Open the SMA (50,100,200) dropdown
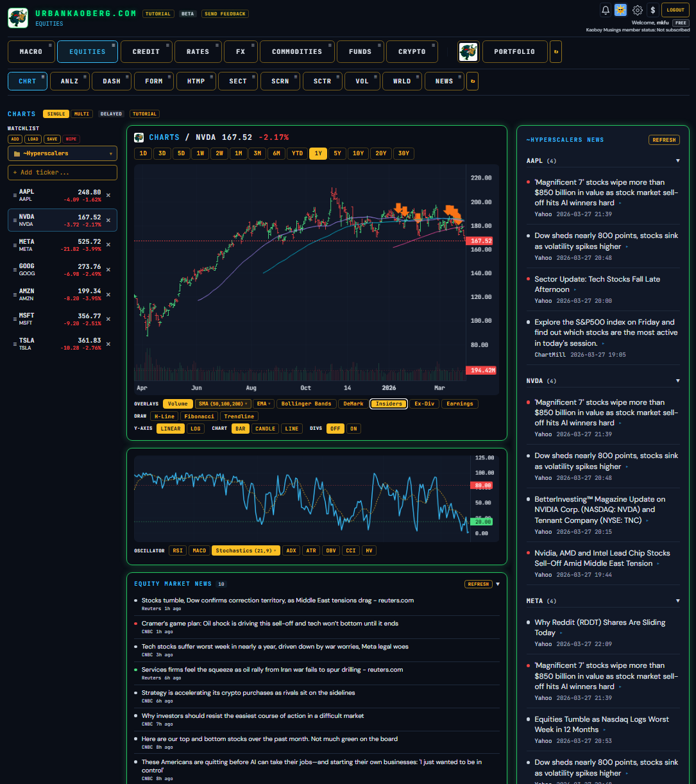Screen dimensions: 696x784 tap(223, 404)
